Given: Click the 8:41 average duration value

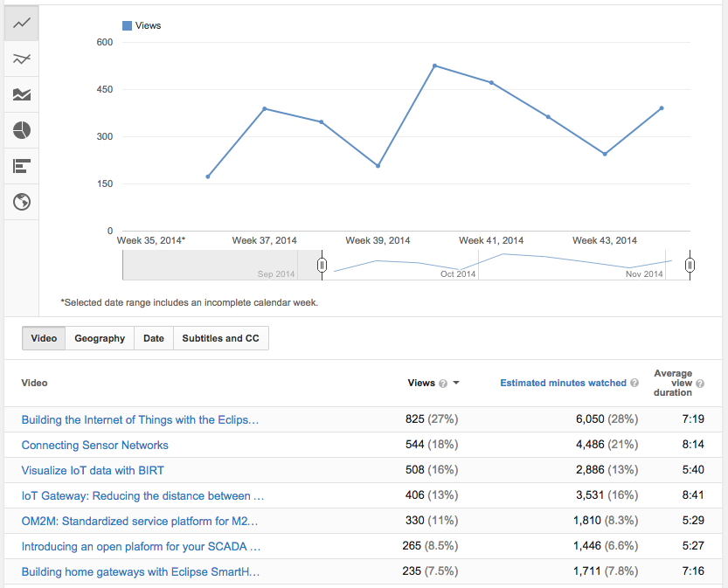Looking at the screenshot, I should (693, 495).
